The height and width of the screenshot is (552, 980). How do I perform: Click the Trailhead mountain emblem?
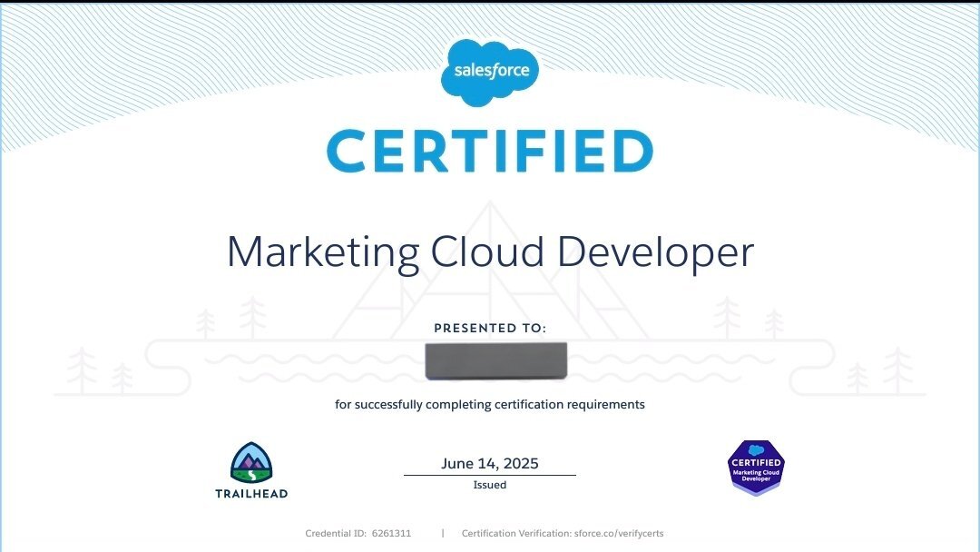(251, 463)
